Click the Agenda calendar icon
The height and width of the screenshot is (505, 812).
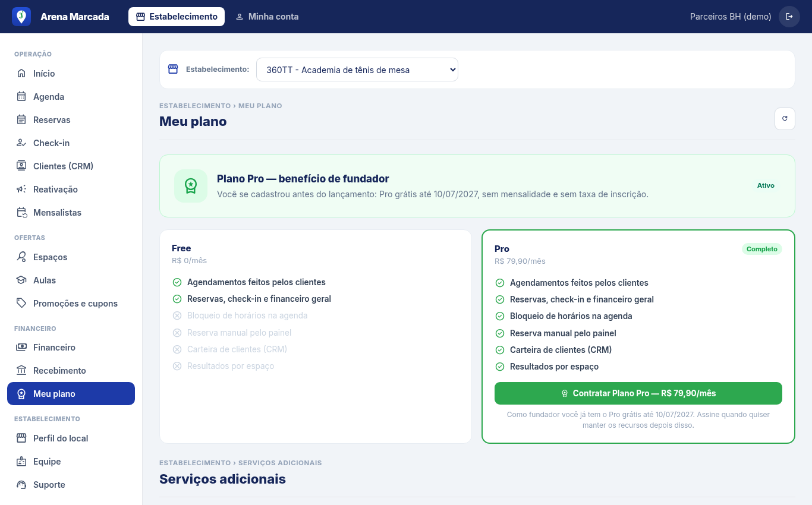(21, 97)
